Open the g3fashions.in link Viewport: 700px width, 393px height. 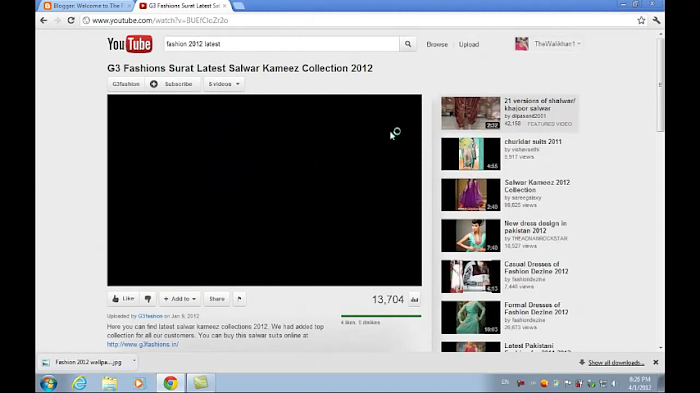pyautogui.click(x=142, y=344)
